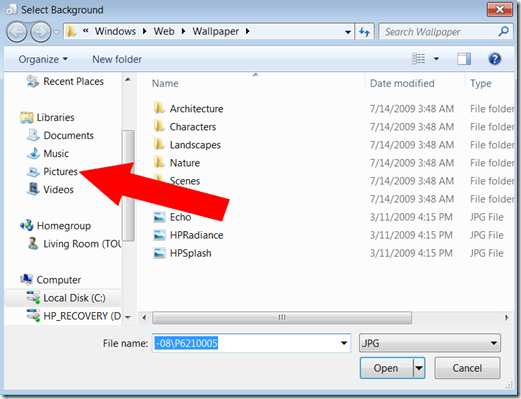Viewport: 521px width, 399px height.
Task: Open the address bar history dropdown
Action: (x=348, y=32)
